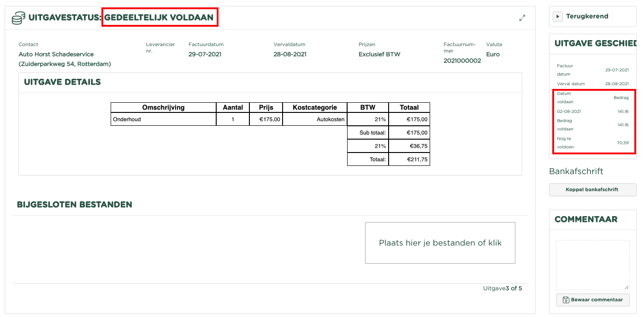The width and height of the screenshot is (644, 317).
Task: Click into the Commentaar text area
Action: (592, 264)
